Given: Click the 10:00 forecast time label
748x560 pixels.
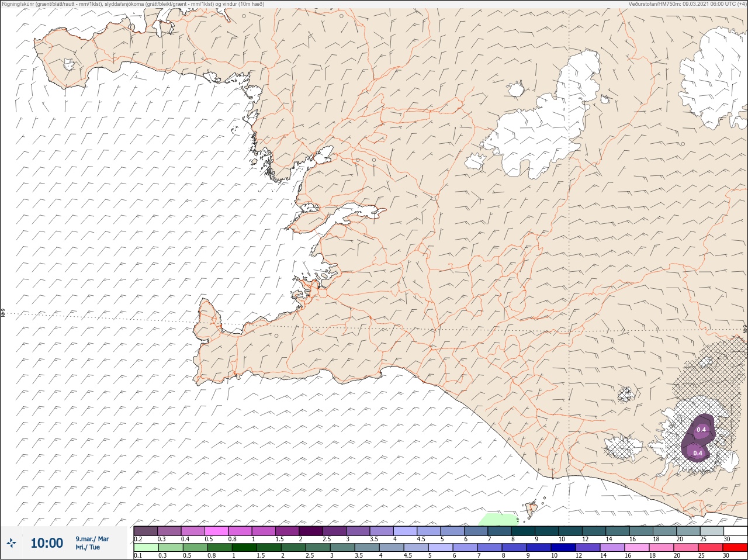Looking at the screenshot, I should click(47, 543).
